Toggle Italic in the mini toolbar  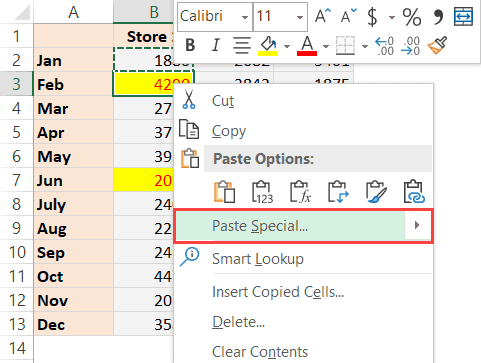point(216,45)
